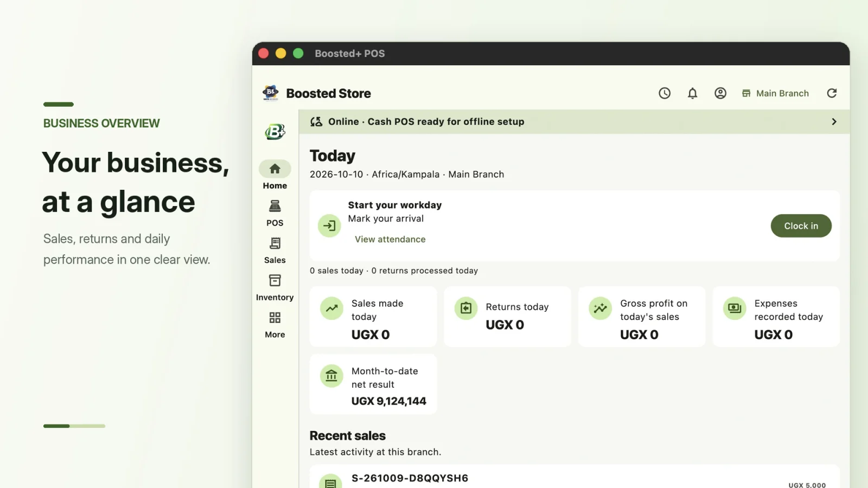Image resolution: width=868 pixels, height=488 pixels.
Task: Open the More menu in sidebar
Action: pos(275,325)
